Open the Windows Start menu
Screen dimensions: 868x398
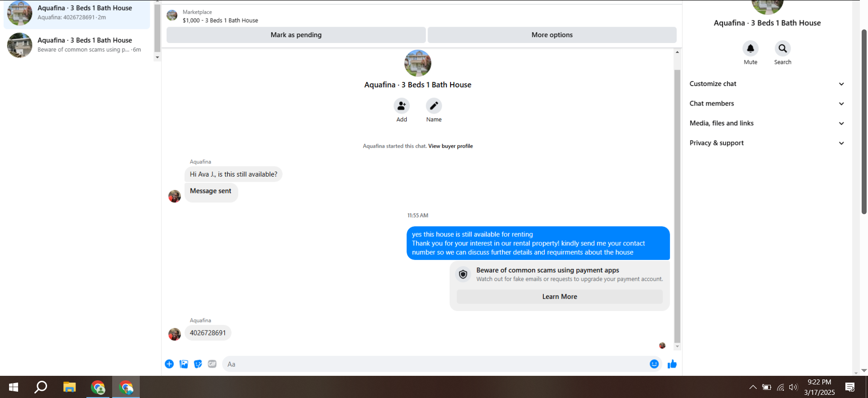[14, 387]
